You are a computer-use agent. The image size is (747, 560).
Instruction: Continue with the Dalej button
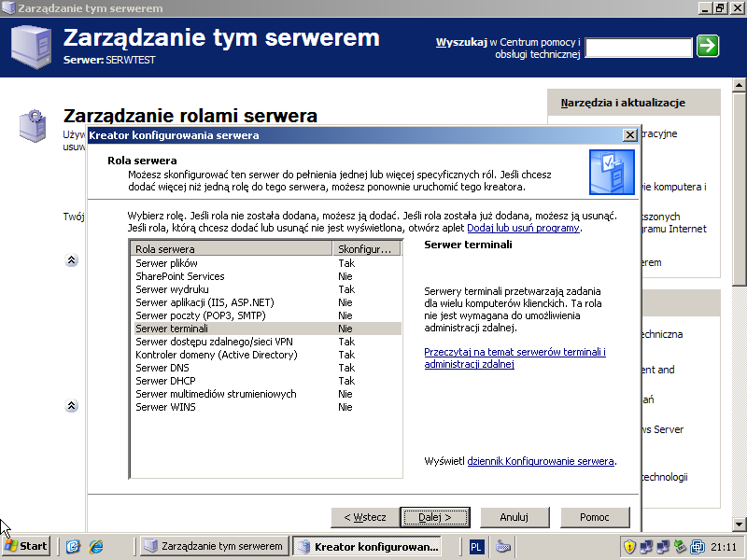(435, 517)
